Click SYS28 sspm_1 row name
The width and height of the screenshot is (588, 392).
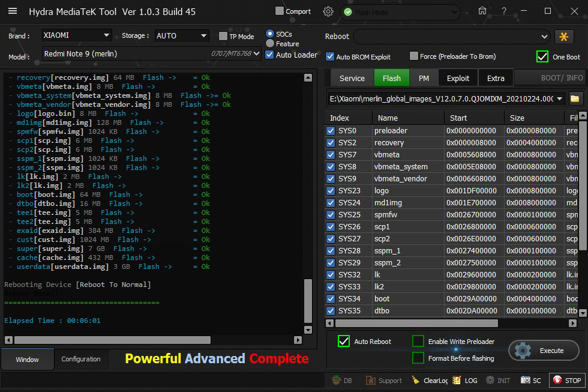387,250
